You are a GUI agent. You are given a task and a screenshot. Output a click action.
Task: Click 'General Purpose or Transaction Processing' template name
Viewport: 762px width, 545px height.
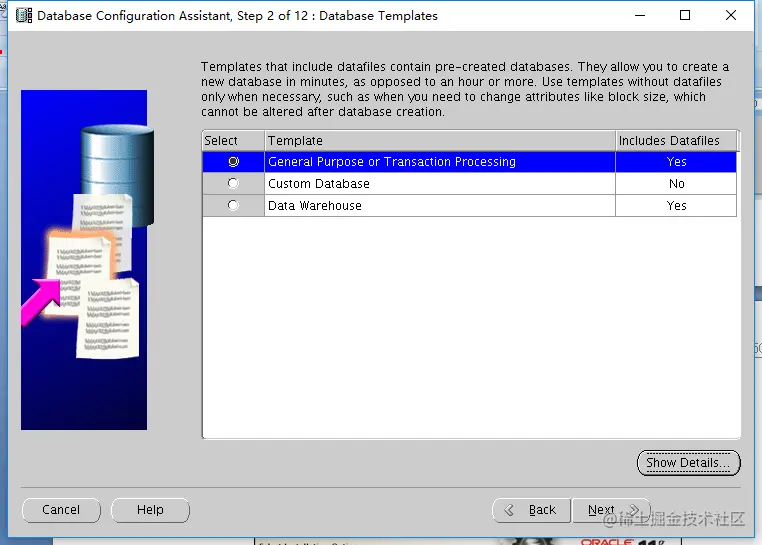point(392,162)
